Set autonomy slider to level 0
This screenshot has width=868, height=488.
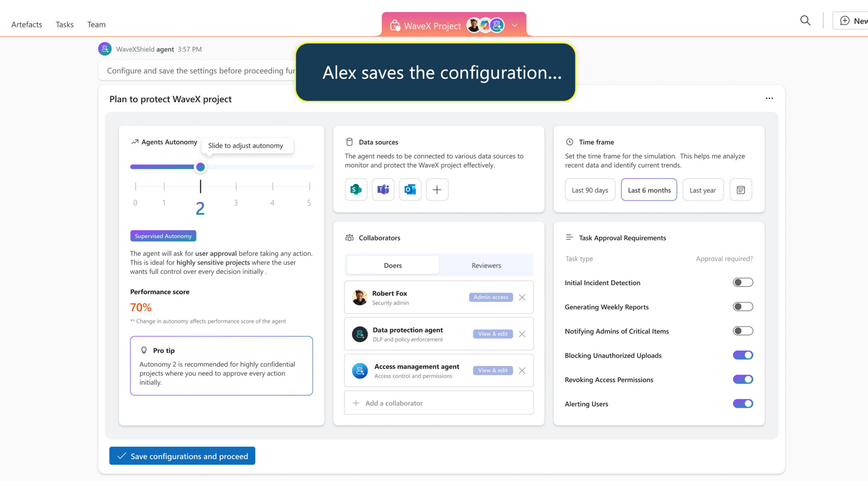135,167
